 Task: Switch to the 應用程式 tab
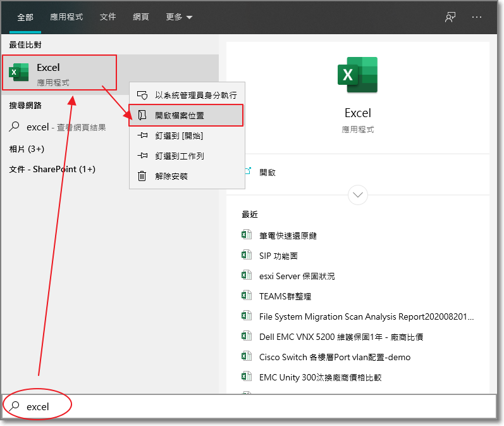66,17
